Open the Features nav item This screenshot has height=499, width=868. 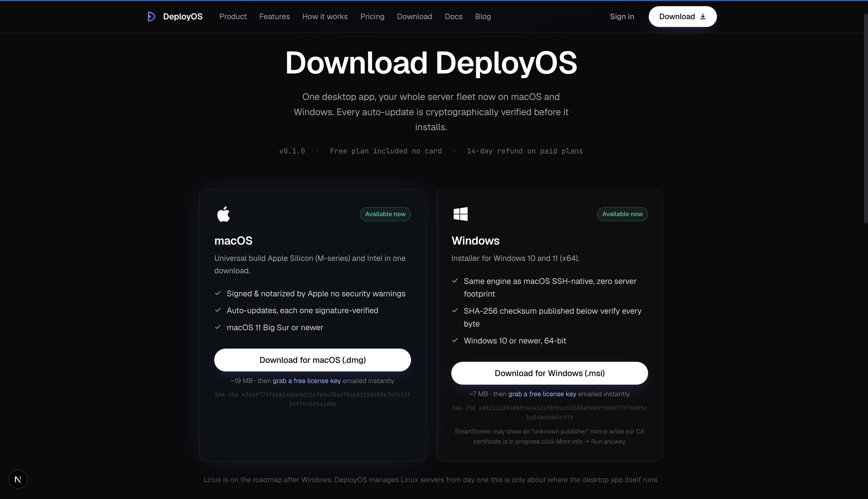275,17
